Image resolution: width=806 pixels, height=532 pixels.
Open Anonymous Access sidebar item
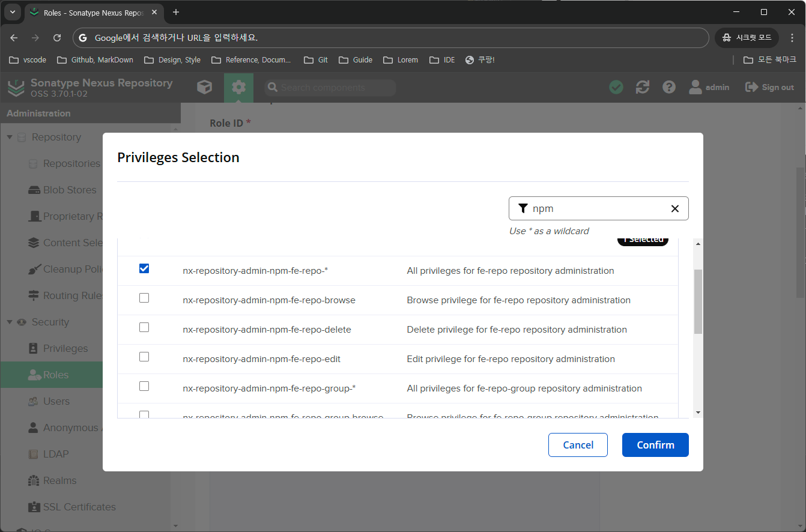[x=65, y=428]
